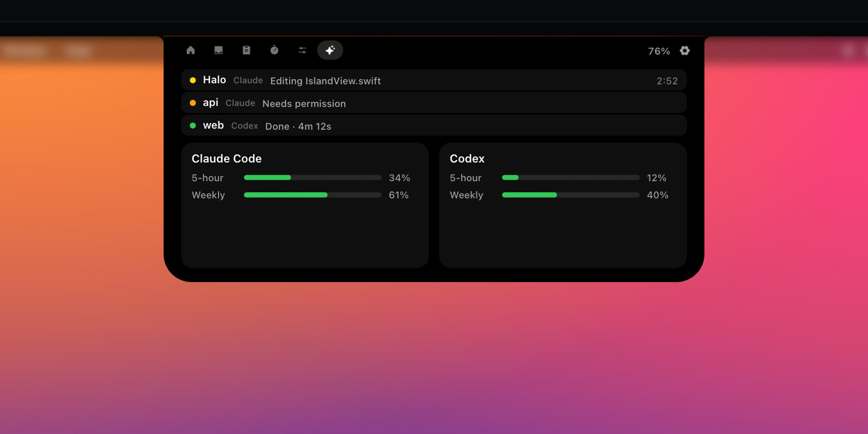Screen dimensions: 868x434
Task: Click the 2:52 elapsed time
Action: pos(667,81)
